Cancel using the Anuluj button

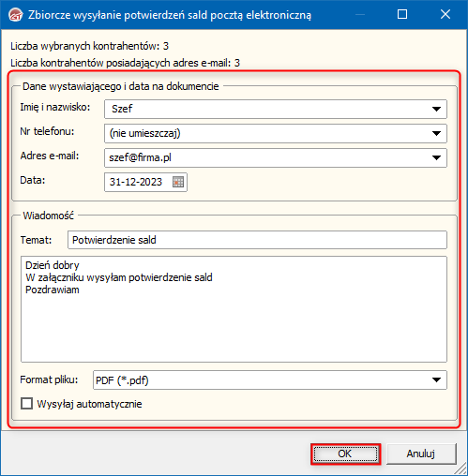coord(421,454)
